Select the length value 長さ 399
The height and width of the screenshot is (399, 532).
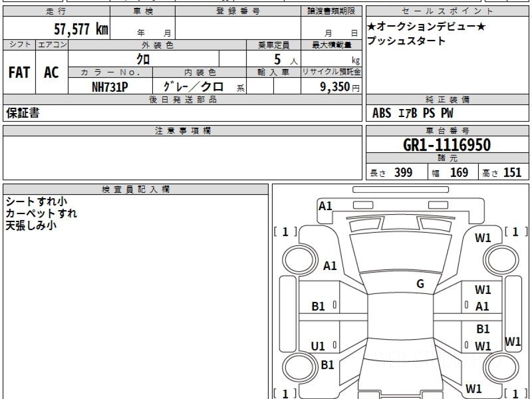point(391,172)
